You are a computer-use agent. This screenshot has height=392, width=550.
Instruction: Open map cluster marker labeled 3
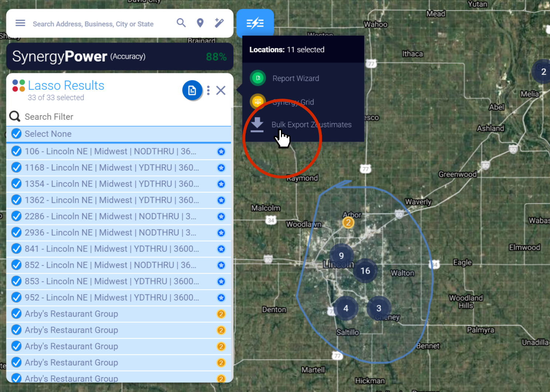pyautogui.click(x=379, y=308)
